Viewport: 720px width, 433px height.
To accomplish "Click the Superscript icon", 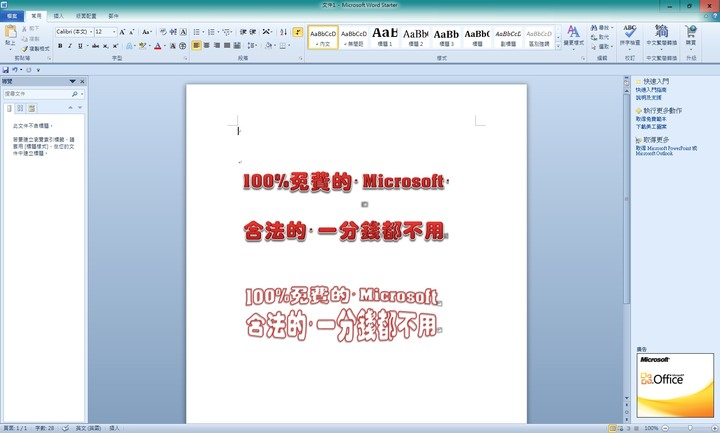I will 115,46.
